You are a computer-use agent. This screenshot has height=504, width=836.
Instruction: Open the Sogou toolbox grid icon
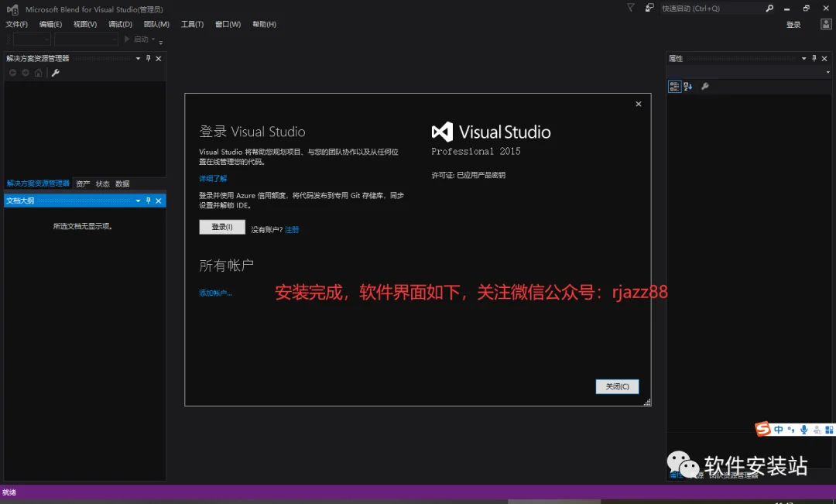click(x=829, y=430)
